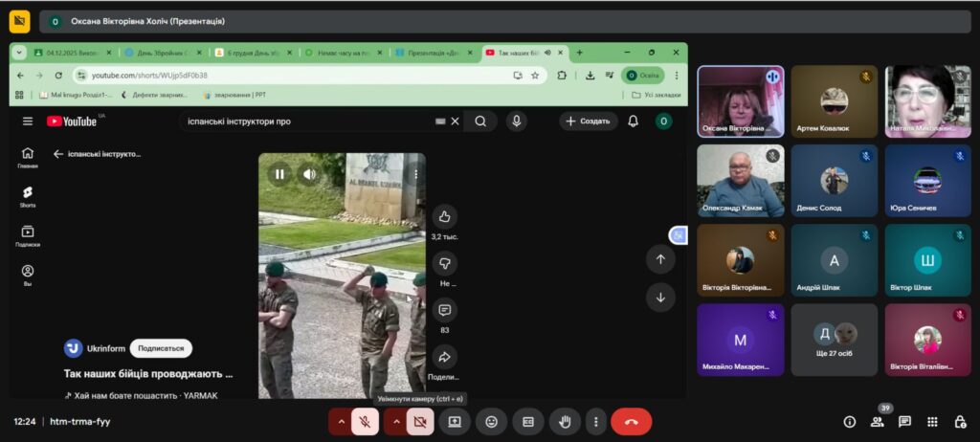Toggle closed captions in the call
The width and height of the screenshot is (980, 442).
tap(527, 421)
